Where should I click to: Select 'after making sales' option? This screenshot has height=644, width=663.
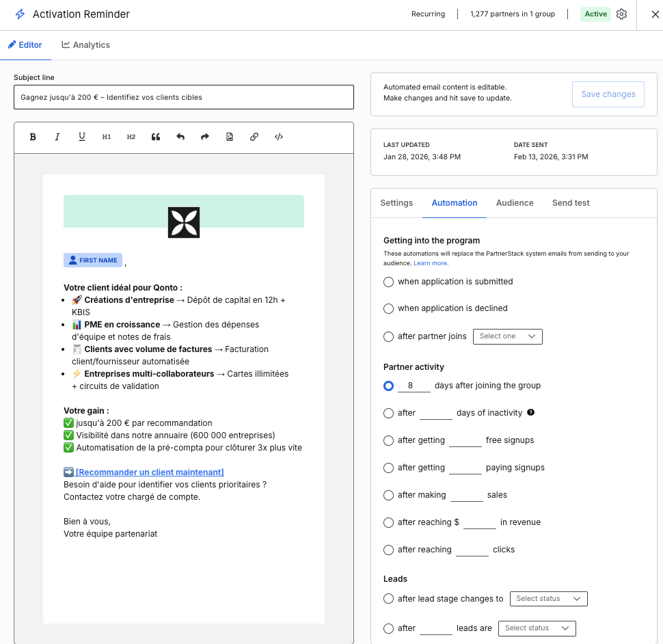pos(389,495)
